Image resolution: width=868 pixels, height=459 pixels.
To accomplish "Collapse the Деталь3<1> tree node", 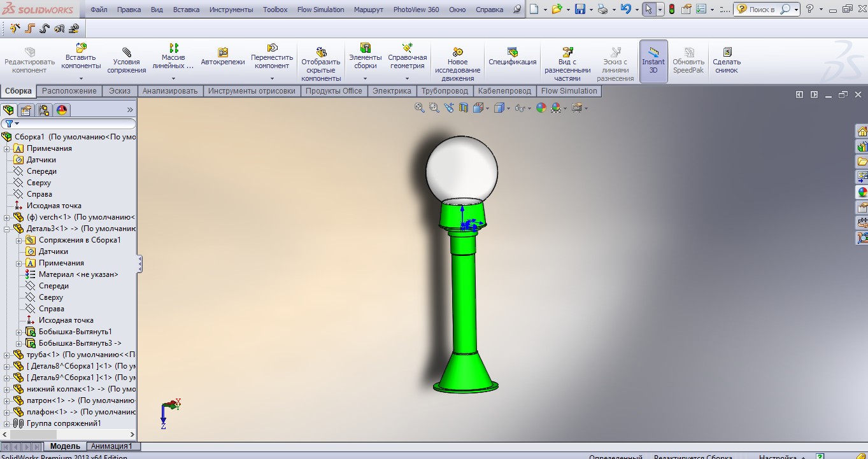I will point(6,229).
